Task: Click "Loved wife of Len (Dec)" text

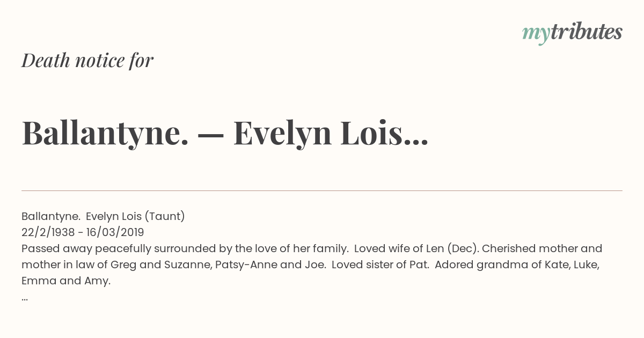Action: pos(416,248)
